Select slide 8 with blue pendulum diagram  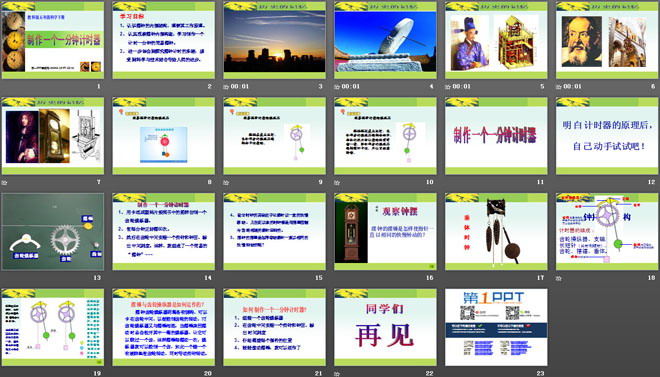163,136
